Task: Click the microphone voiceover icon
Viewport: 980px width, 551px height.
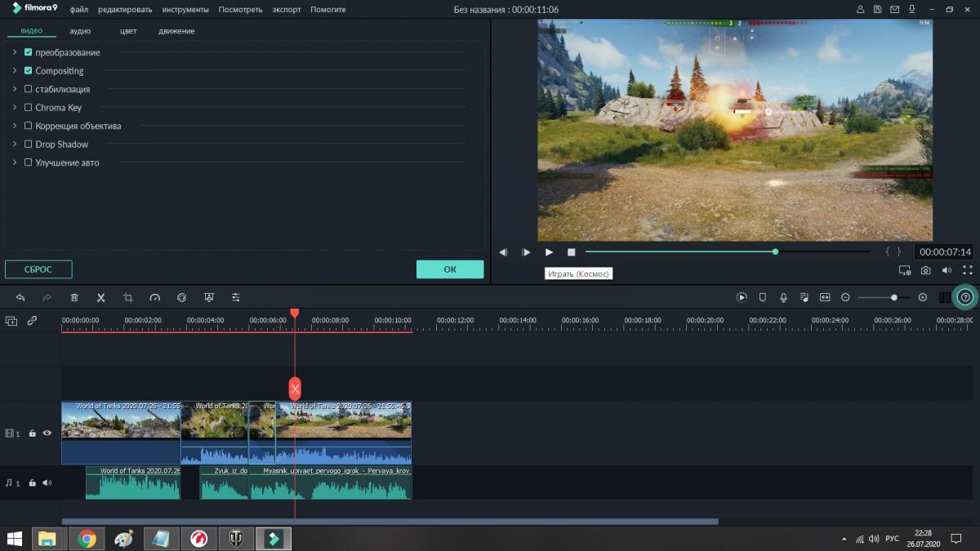Action: 783,298
